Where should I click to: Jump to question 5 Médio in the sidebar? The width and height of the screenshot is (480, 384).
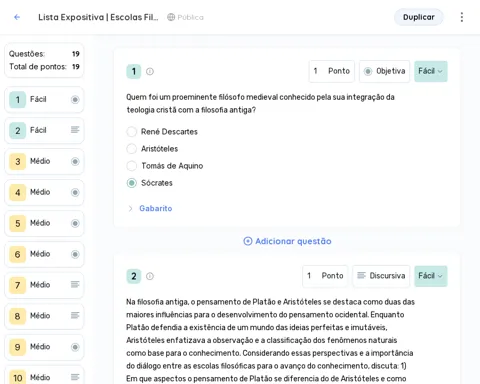point(44,223)
